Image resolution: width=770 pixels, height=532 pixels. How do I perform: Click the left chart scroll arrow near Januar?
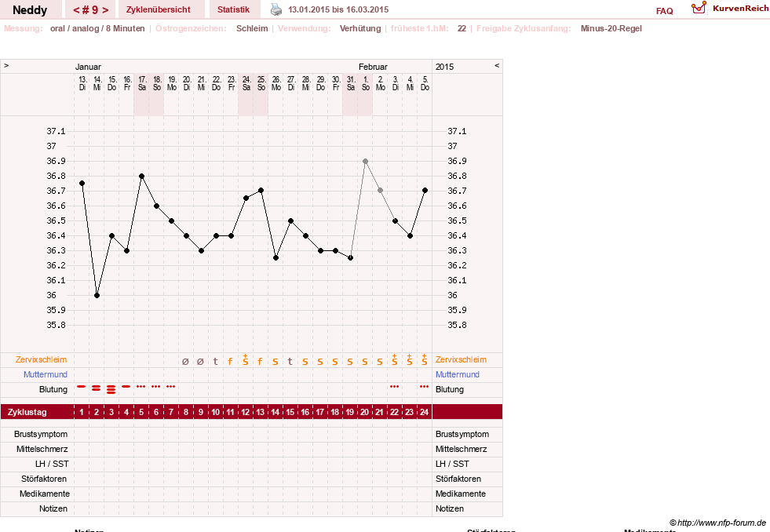(6, 65)
